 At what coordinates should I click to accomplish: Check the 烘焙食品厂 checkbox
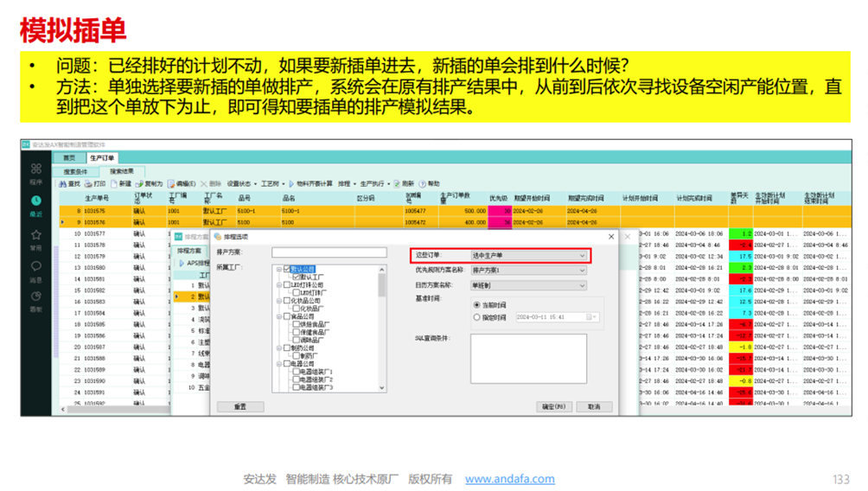click(x=296, y=324)
